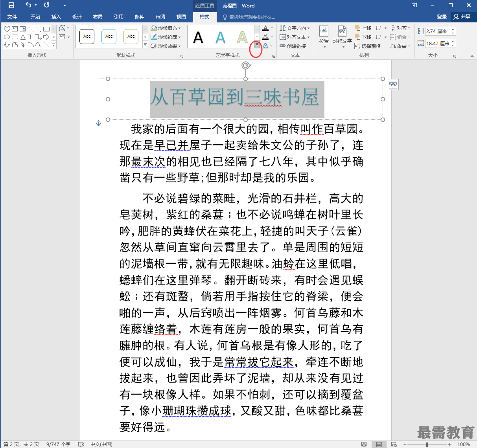Viewport: 477px width, 448px height.
Task: Switch to print layout view in the status bar
Action: (x=379, y=444)
